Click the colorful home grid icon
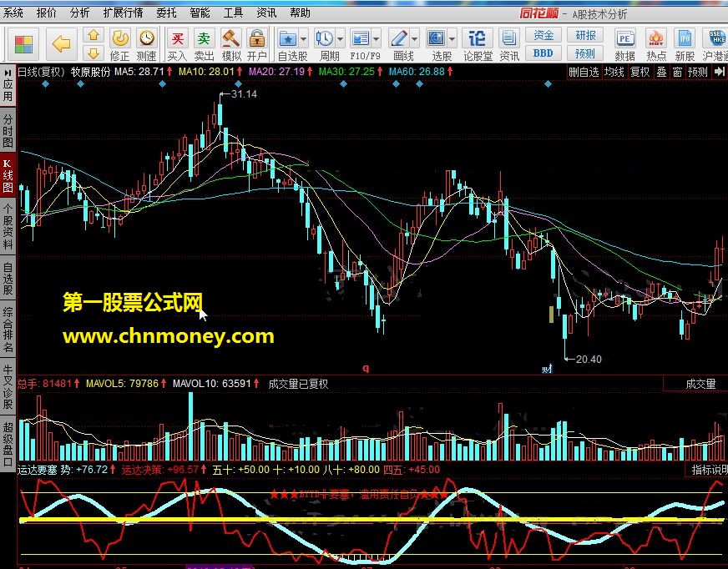This screenshot has width=728, height=569. (x=23, y=44)
